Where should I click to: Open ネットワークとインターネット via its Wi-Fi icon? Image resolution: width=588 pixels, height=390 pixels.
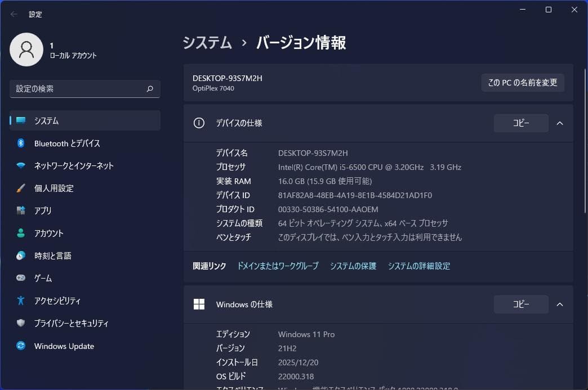(21, 166)
